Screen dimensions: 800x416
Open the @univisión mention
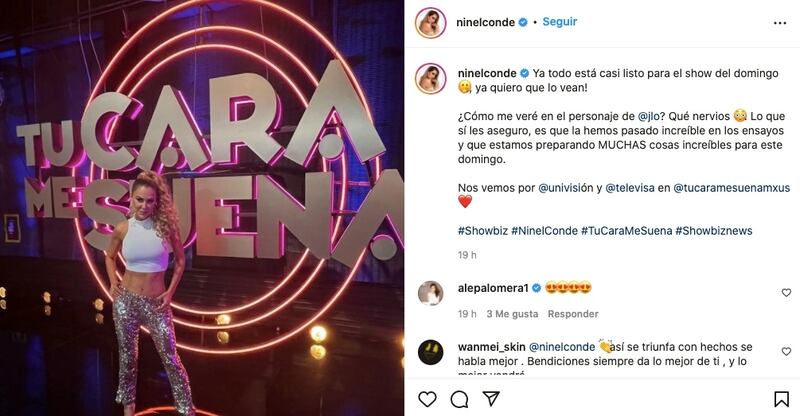[566, 188]
